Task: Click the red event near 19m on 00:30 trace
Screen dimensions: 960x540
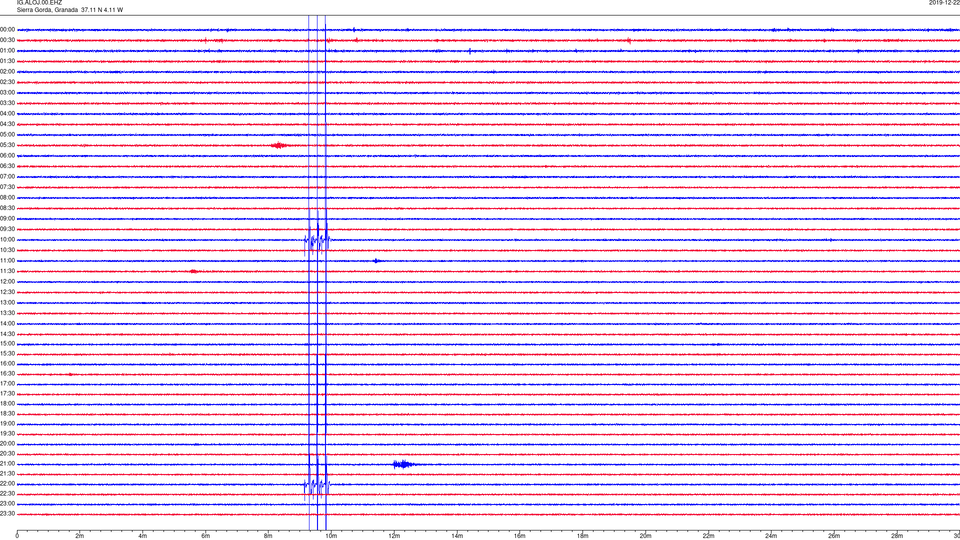Action: pyautogui.click(x=629, y=40)
